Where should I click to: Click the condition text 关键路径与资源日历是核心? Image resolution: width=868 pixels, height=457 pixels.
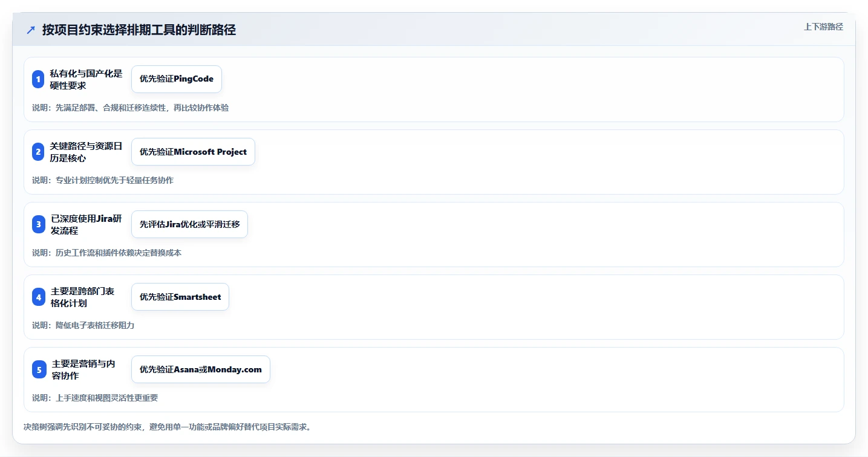[x=86, y=152]
